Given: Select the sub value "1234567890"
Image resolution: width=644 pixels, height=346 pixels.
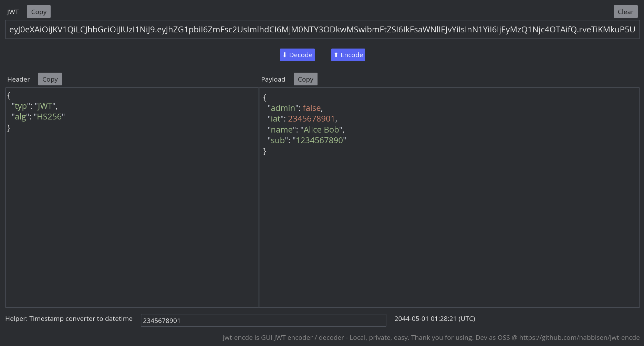Looking at the screenshot, I should point(319,140).
